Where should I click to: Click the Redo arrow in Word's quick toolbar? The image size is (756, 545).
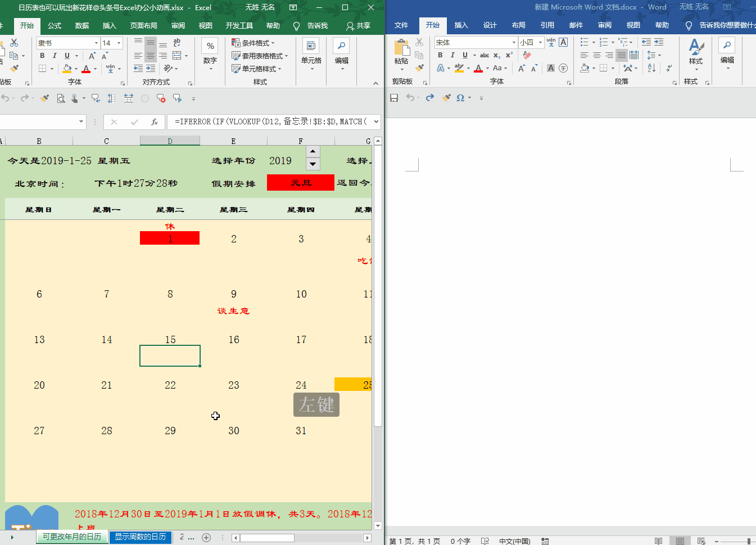430,98
